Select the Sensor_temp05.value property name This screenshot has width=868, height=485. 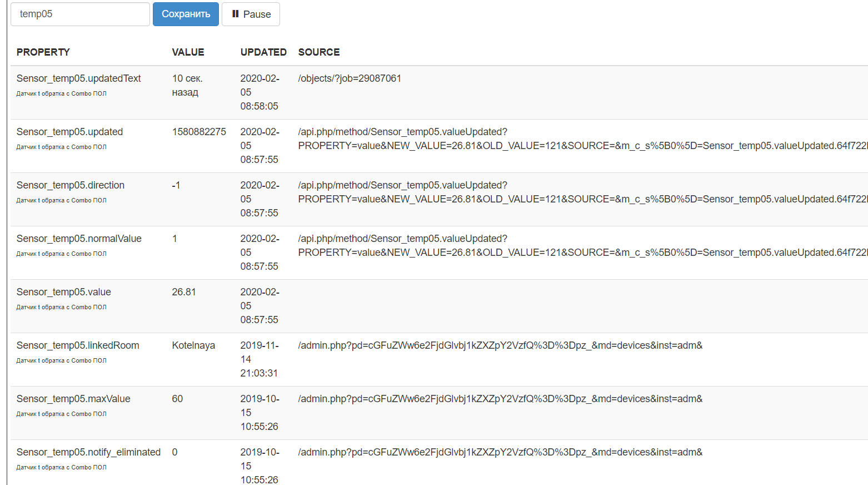tap(64, 292)
